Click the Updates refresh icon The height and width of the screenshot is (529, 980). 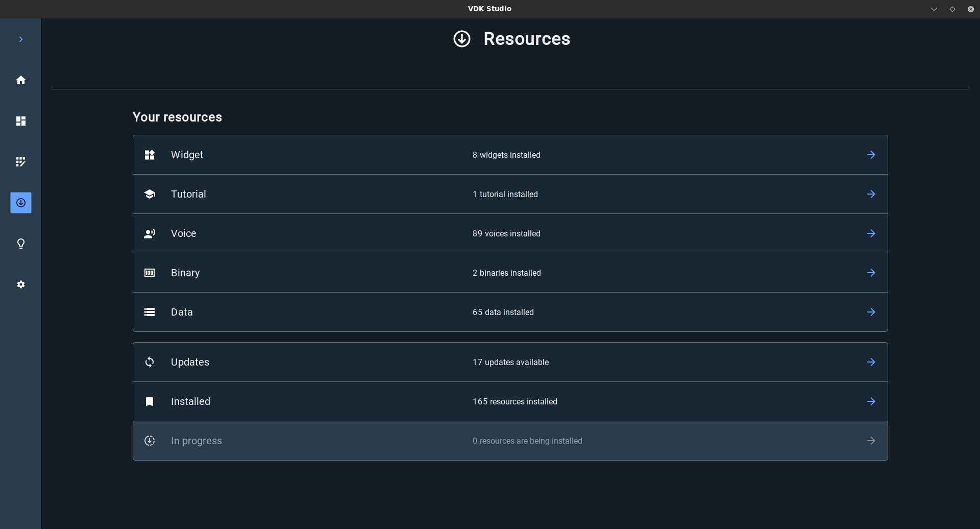(x=150, y=362)
